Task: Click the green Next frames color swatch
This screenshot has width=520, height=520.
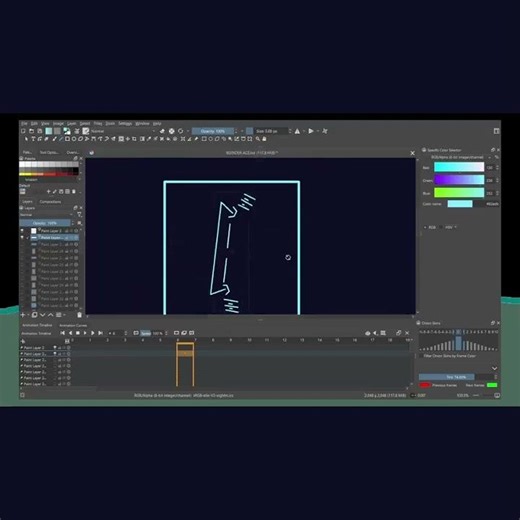Action: 492,385
